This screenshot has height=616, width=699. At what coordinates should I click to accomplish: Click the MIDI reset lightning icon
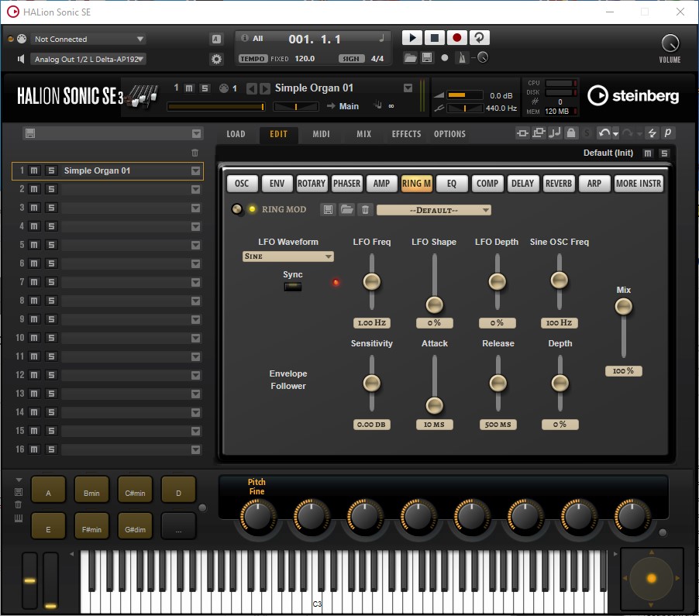[652, 132]
